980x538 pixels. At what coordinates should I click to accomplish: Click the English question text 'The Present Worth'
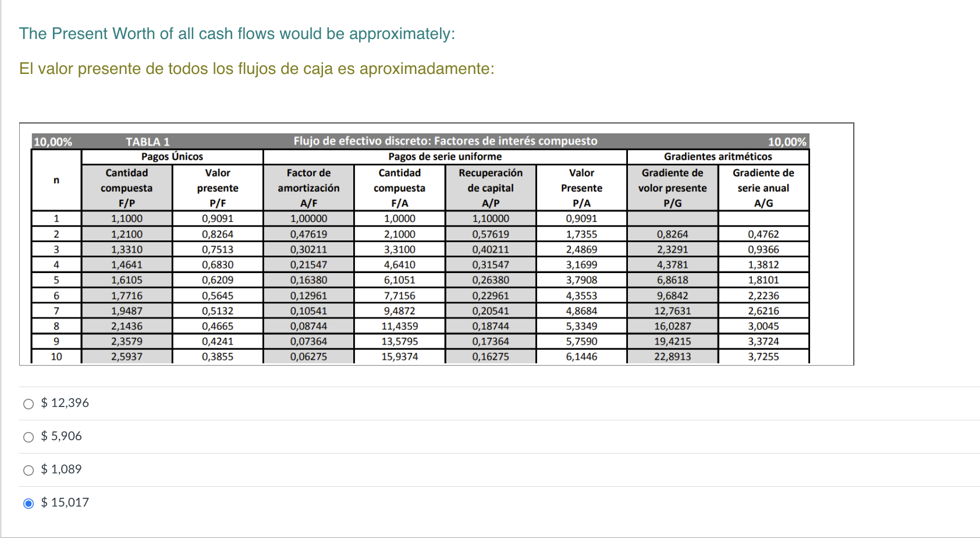click(87, 34)
